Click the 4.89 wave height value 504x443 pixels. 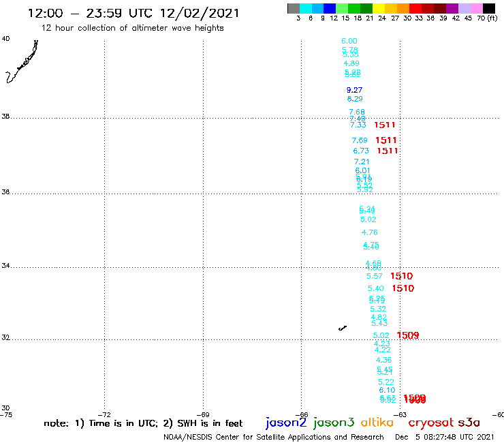tap(351, 63)
